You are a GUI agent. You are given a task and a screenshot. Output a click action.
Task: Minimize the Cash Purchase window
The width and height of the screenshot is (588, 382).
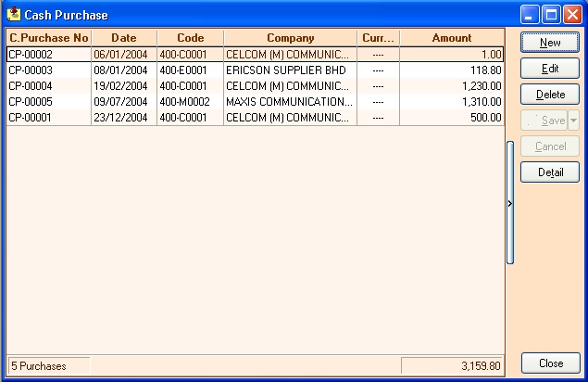coord(529,15)
